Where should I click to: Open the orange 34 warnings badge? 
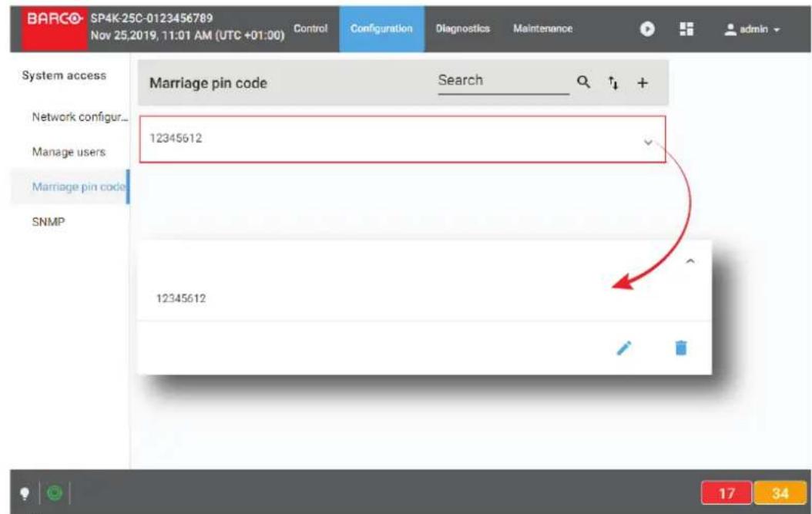[780, 492]
